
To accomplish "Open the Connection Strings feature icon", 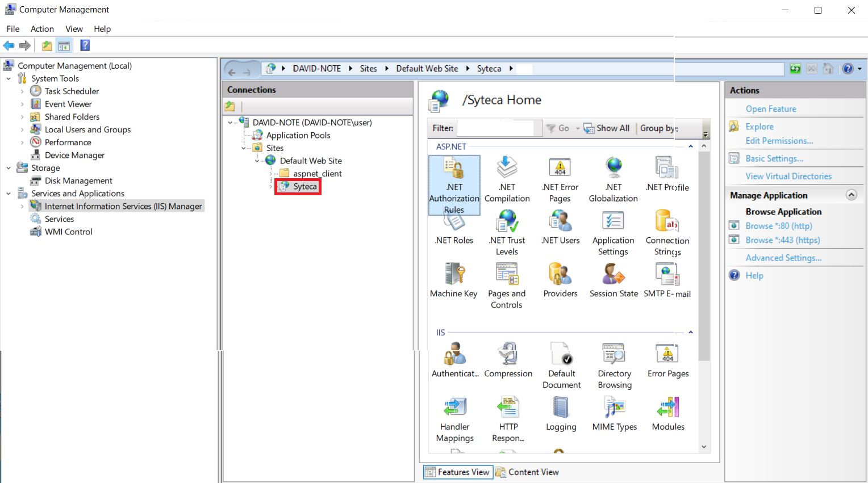I will [x=667, y=221].
